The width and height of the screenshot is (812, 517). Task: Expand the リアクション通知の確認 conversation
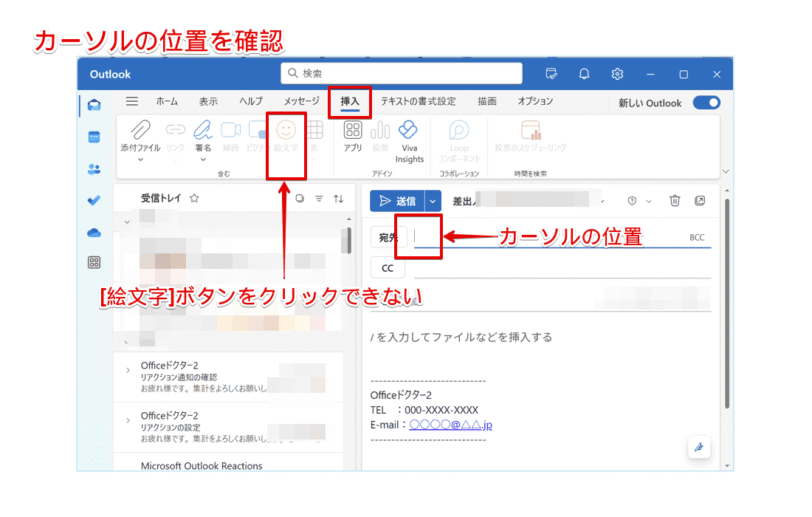[x=128, y=370]
